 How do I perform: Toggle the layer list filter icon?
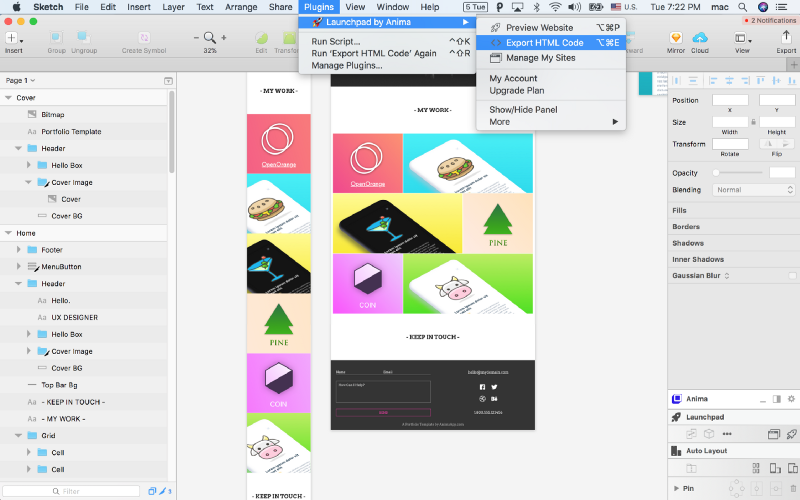point(168,81)
